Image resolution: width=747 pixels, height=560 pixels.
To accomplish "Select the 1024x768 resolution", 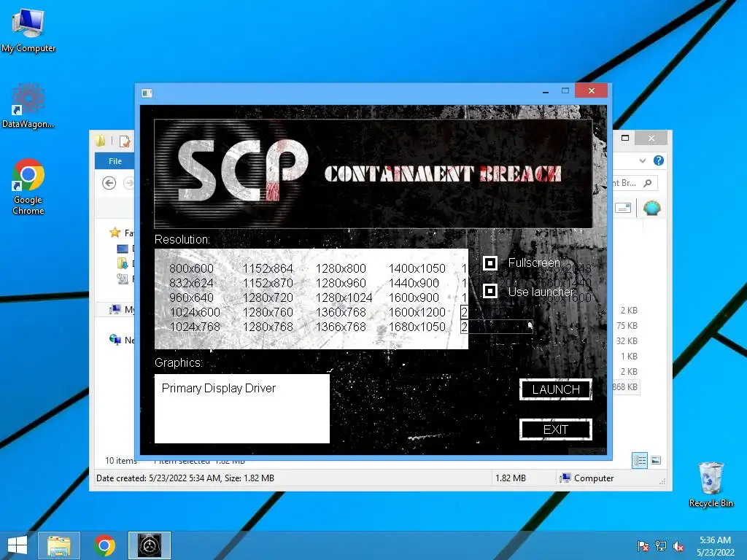I will click(195, 327).
